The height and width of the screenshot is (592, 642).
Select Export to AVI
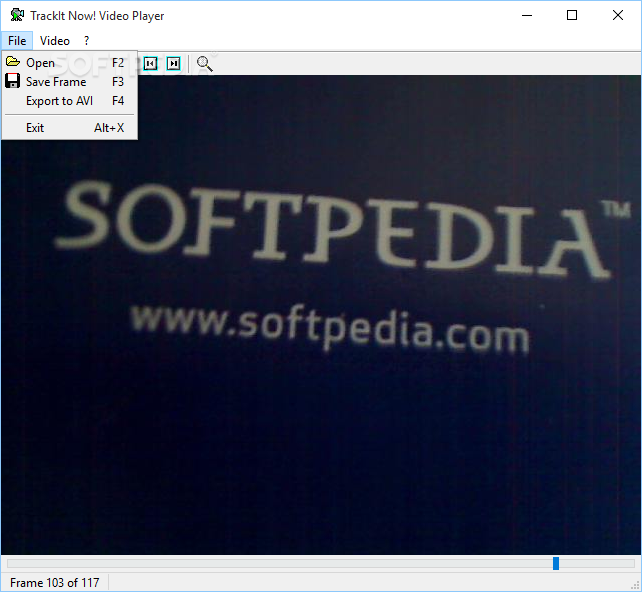(x=70, y=101)
